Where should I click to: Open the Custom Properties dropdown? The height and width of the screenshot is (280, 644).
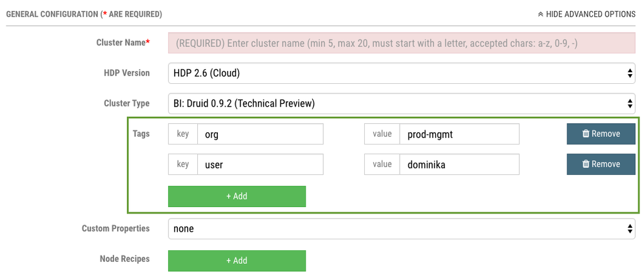pos(401,228)
